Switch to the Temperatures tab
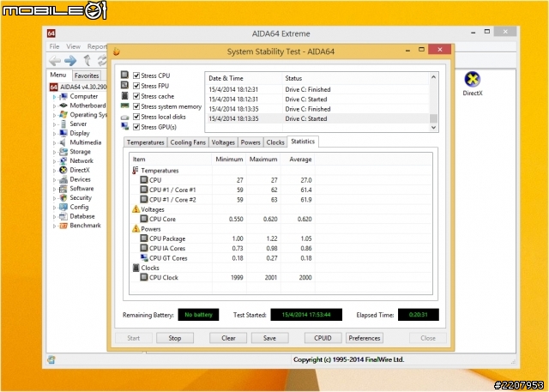Image resolution: width=549 pixels, height=392 pixels. 145,142
